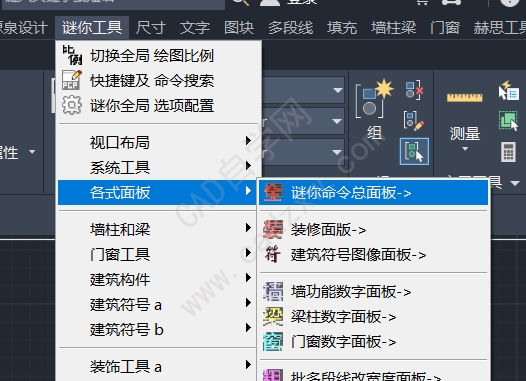Image resolution: width=526 pixels, height=381 pixels.
Task: Open 谜你全局 选项配置 entry
Action: click(x=158, y=105)
